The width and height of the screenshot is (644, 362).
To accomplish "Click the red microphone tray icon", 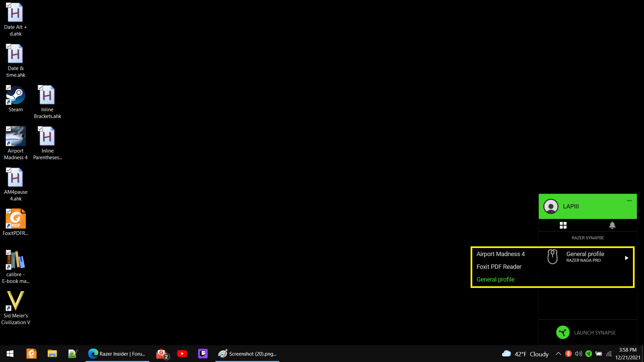I will point(568,354).
